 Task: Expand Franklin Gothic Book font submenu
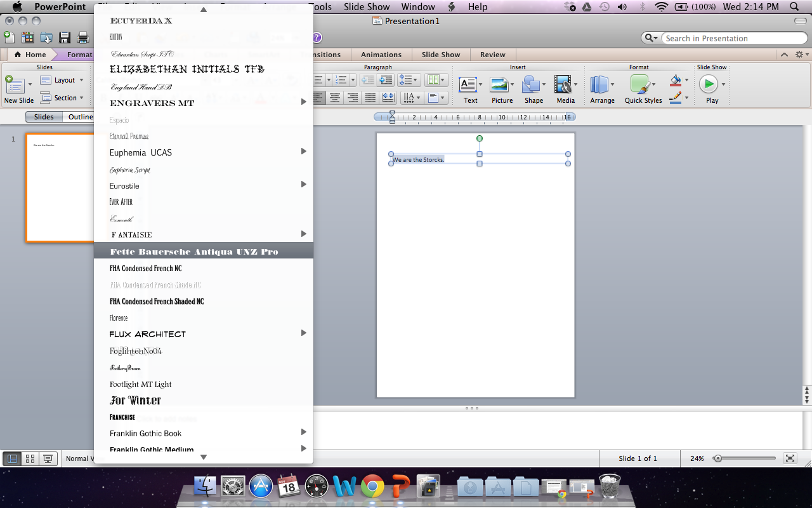pyautogui.click(x=304, y=432)
